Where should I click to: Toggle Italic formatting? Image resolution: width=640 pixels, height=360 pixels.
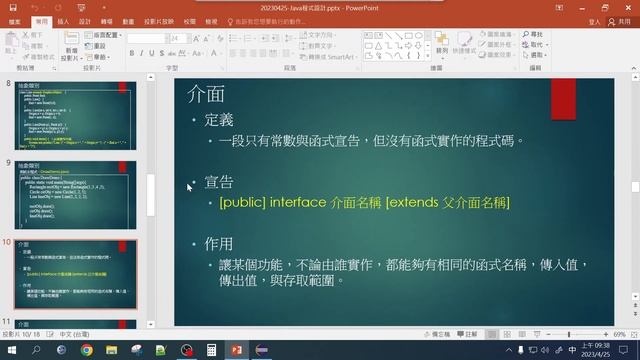[142, 53]
